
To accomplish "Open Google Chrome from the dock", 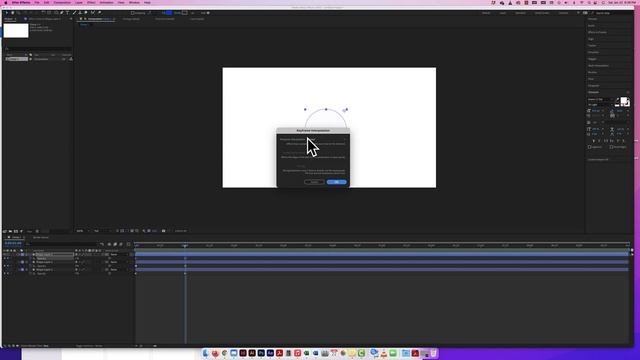I will (224, 353).
